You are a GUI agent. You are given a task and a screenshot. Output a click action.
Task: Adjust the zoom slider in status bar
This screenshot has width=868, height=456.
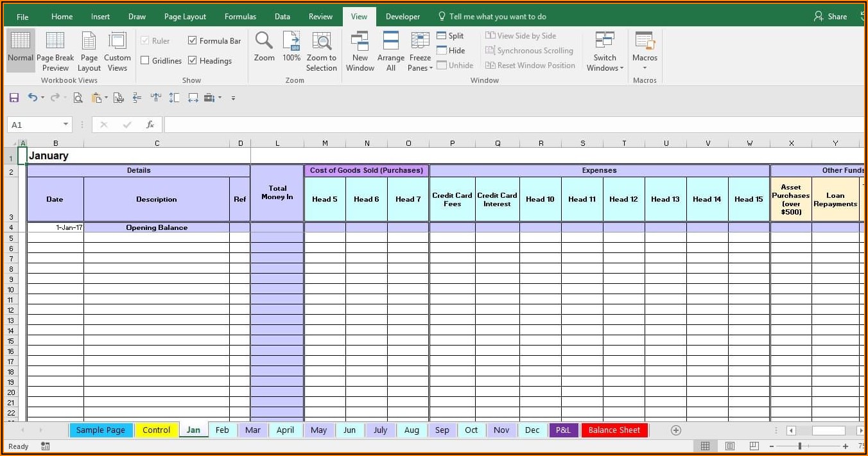click(800, 446)
